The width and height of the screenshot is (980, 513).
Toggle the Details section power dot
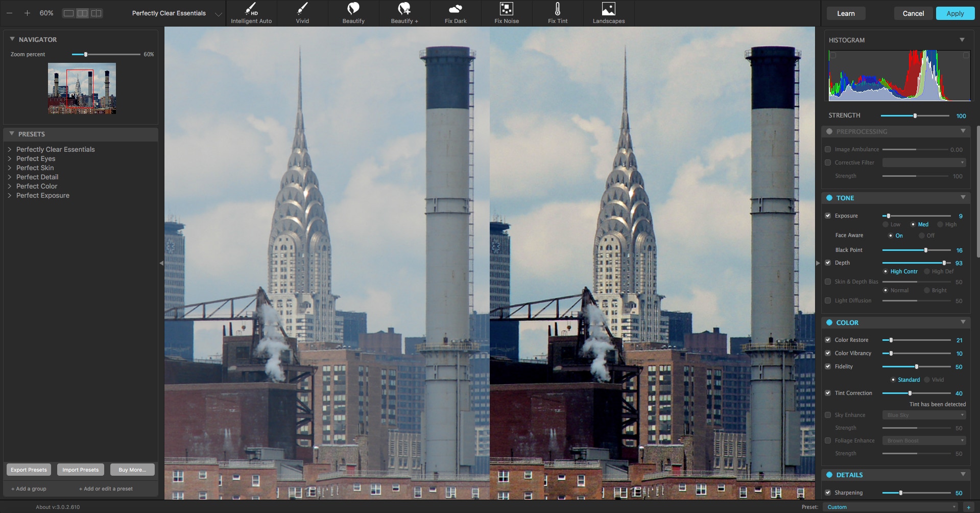[829, 475]
